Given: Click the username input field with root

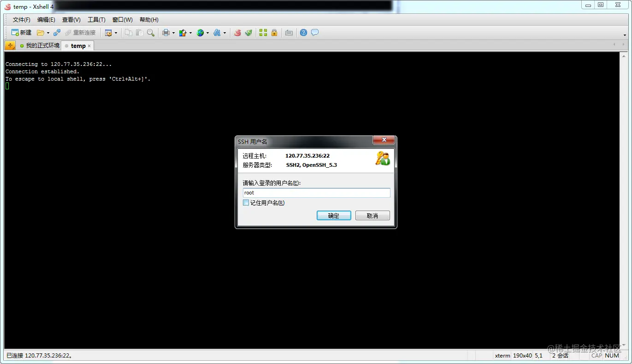Looking at the screenshot, I should pos(316,193).
